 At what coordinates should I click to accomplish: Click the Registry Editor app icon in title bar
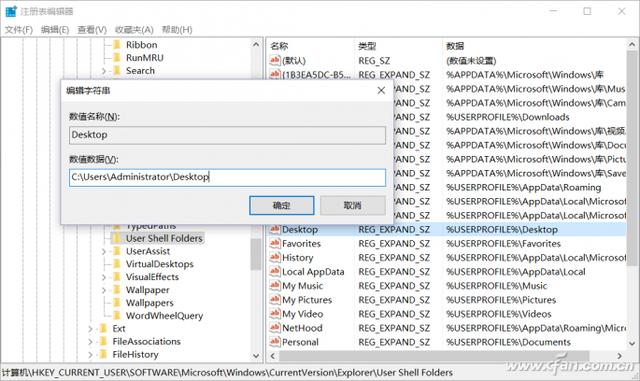click(11, 11)
